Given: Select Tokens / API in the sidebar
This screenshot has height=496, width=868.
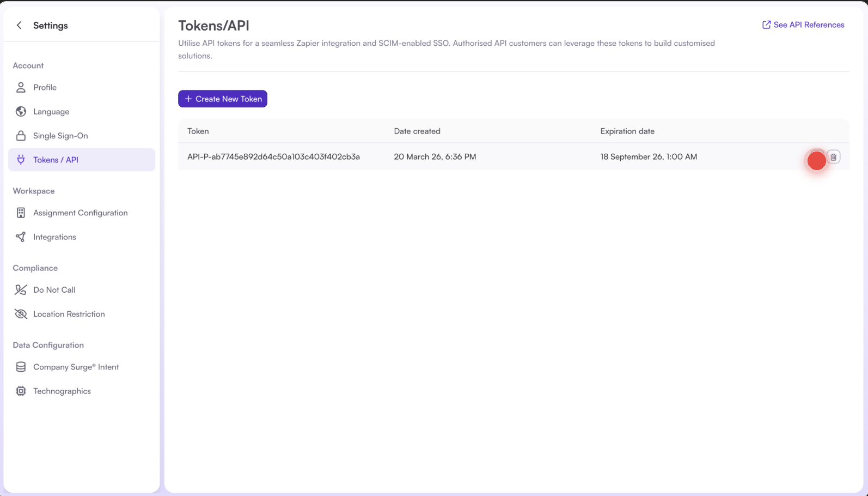Looking at the screenshot, I should click(x=82, y=160).
